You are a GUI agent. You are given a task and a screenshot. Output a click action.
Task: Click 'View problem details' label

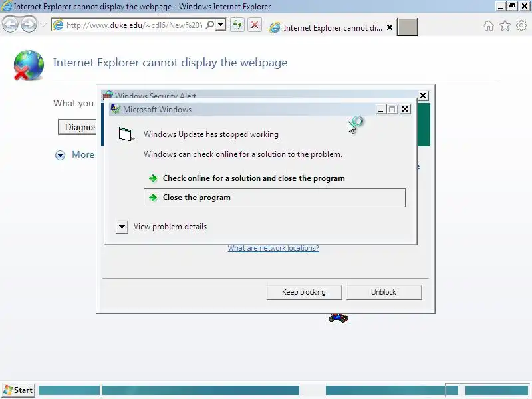pyautogui.click(x=170, y=227)
